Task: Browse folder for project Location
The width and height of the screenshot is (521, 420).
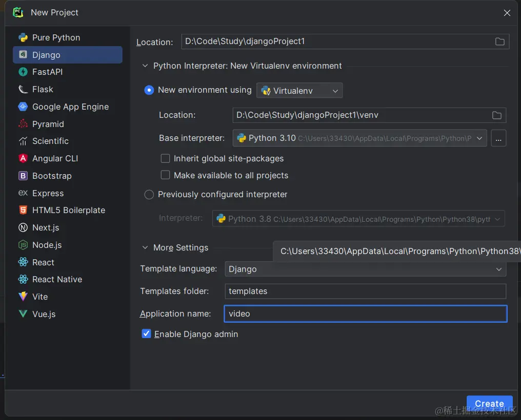Action: [500, 41]
